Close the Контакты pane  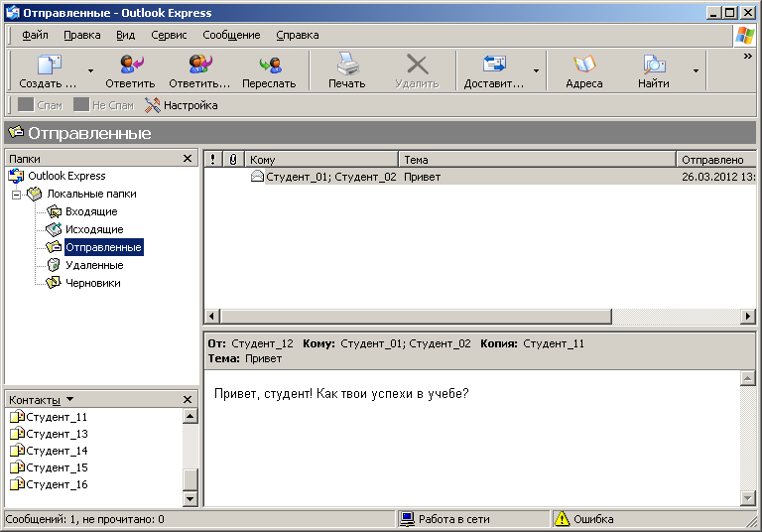[188, 400]
